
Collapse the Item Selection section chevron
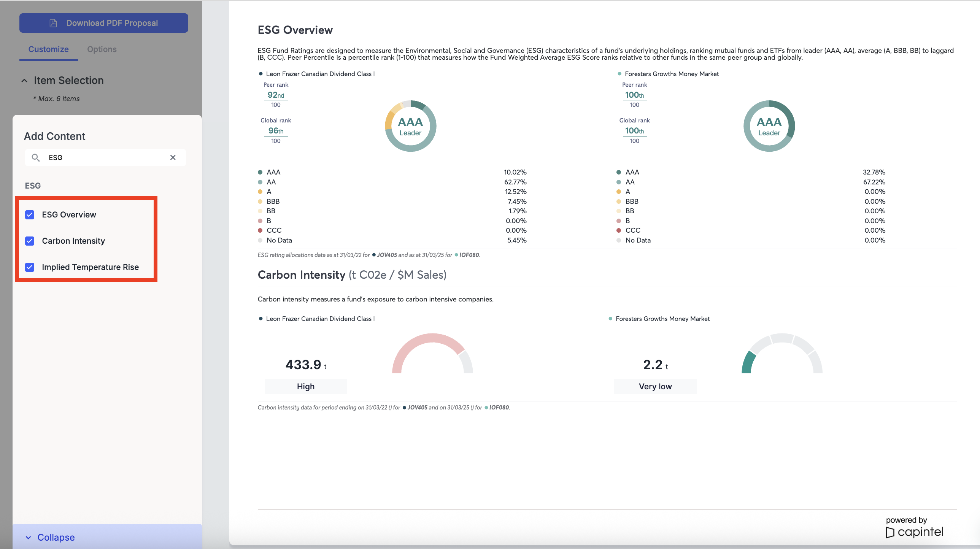24,81
